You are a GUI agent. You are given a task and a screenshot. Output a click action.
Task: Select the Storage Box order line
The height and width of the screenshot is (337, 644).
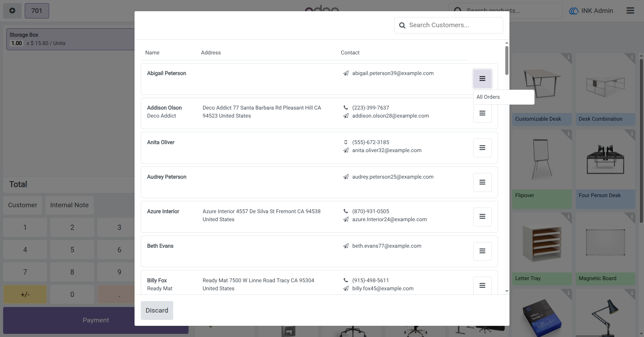[x=71, y=39]
